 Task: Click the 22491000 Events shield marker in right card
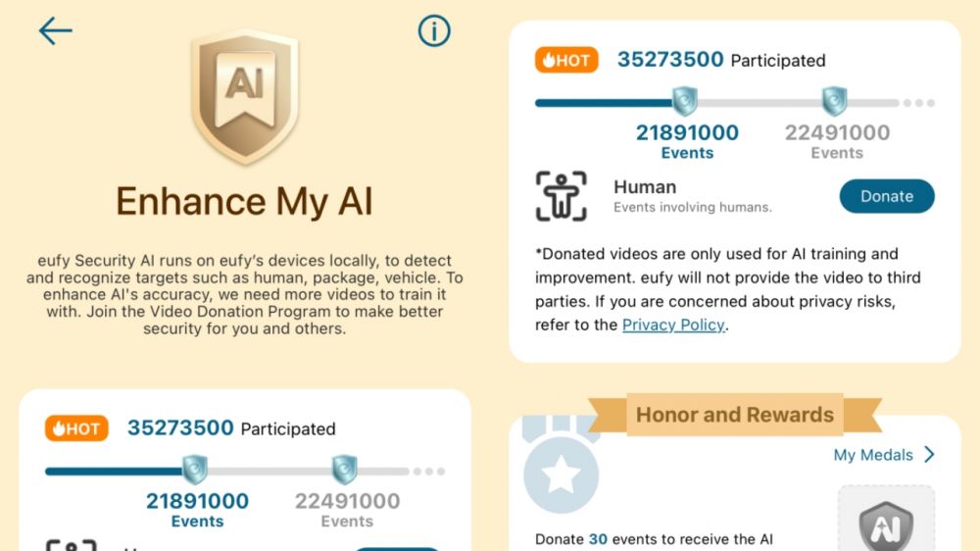pos(834,101)
